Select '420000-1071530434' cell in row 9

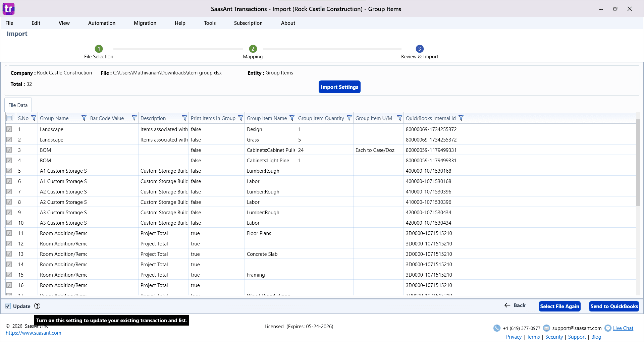pyautogui.click(x=434, y=212)
